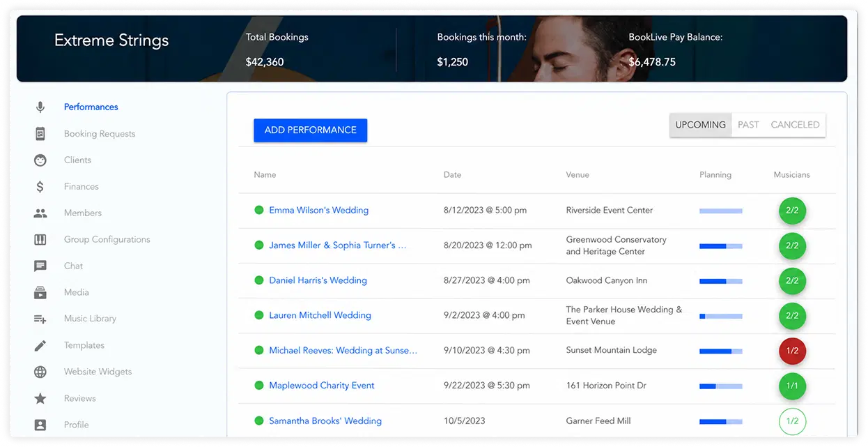The height and width of the screenshot is (447, 868).
Task: Open Website Widgets in the sidebar
Action: click(x=98, y=372)
